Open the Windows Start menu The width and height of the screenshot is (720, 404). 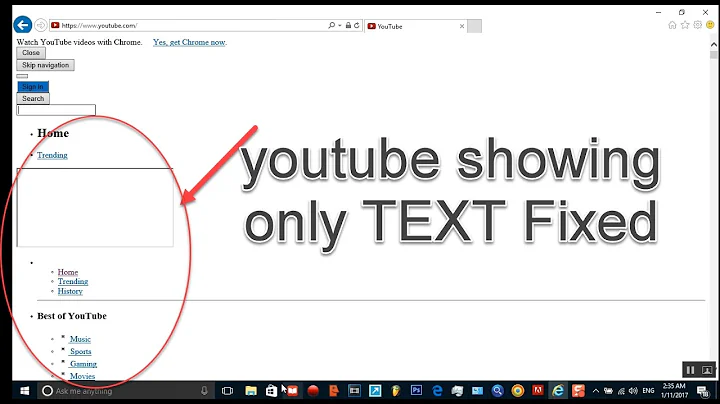(x=24, y=391)
